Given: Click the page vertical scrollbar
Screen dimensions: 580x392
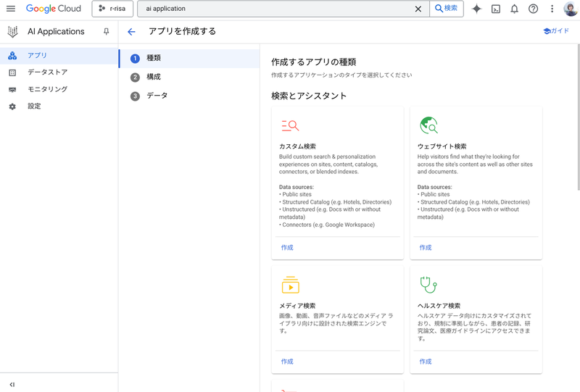Looking at the screenshot, I should coord(579,117).
